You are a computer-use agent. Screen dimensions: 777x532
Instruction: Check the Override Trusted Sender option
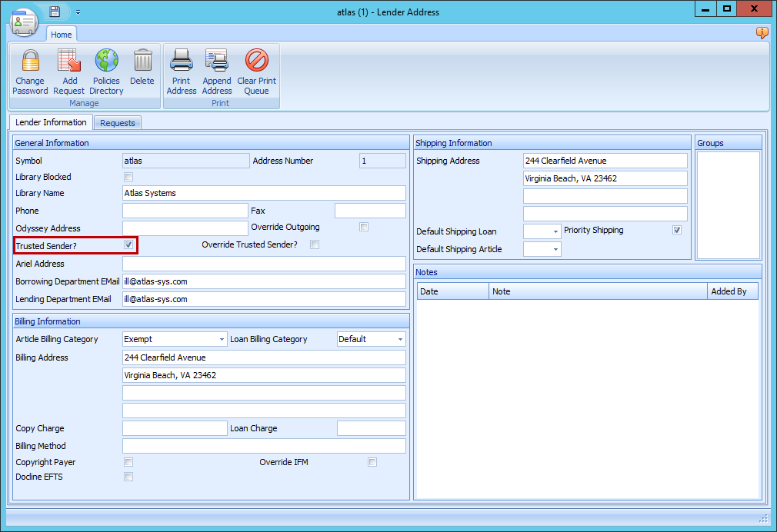click(x=314, y=244)
